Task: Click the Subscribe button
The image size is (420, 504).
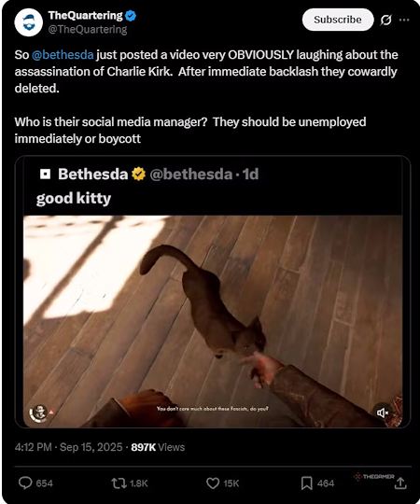Action: coord(338,20)
